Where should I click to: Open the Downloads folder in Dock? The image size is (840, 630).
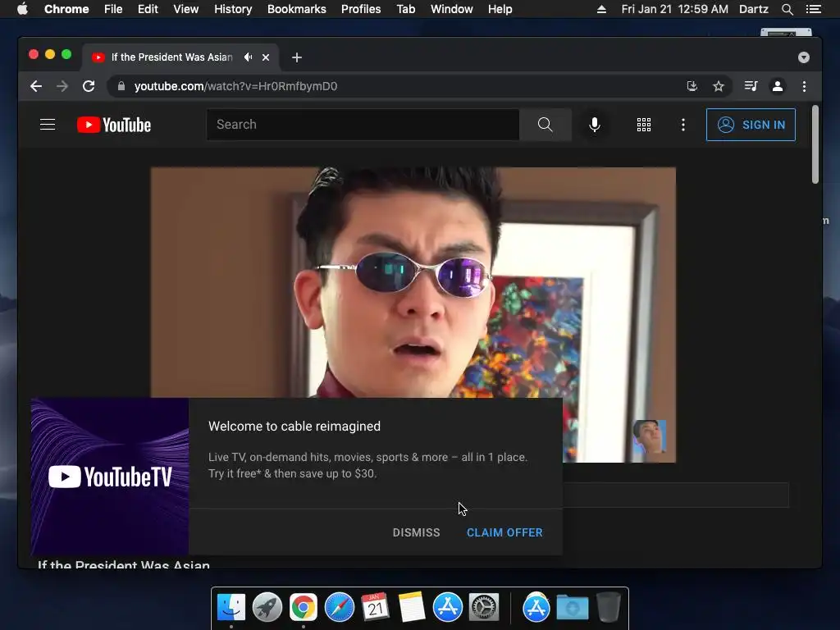(x=572, y=608)
